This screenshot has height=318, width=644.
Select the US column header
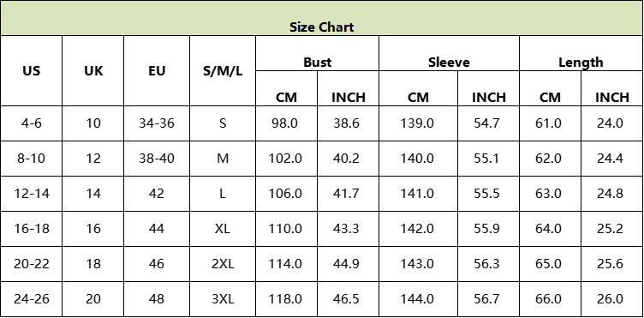(32, 70)
